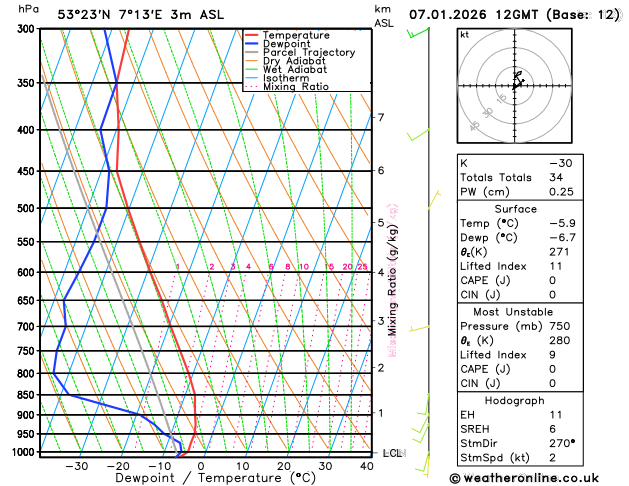629x486 pixels.
Task: Click the hPa axis unit label
Action: click(x=28, y=9)
